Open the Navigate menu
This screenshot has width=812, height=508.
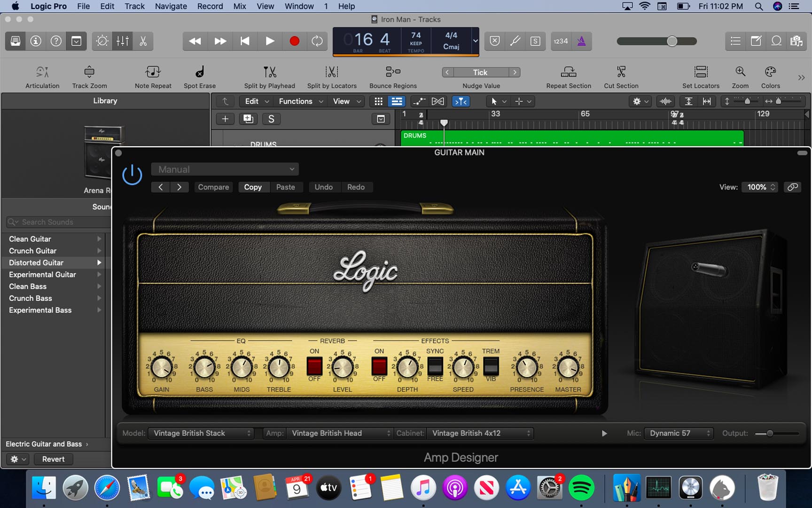click(x=171, y=6)
